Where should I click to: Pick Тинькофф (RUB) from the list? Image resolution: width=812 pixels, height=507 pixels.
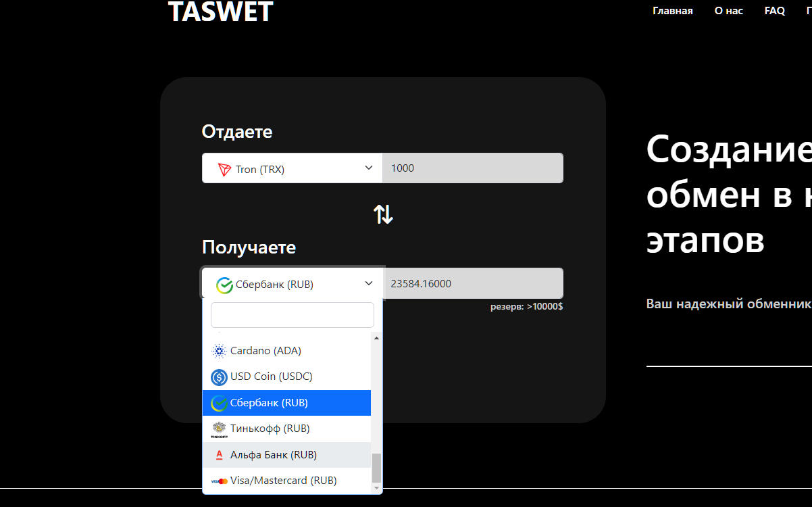tap(286, 429)
